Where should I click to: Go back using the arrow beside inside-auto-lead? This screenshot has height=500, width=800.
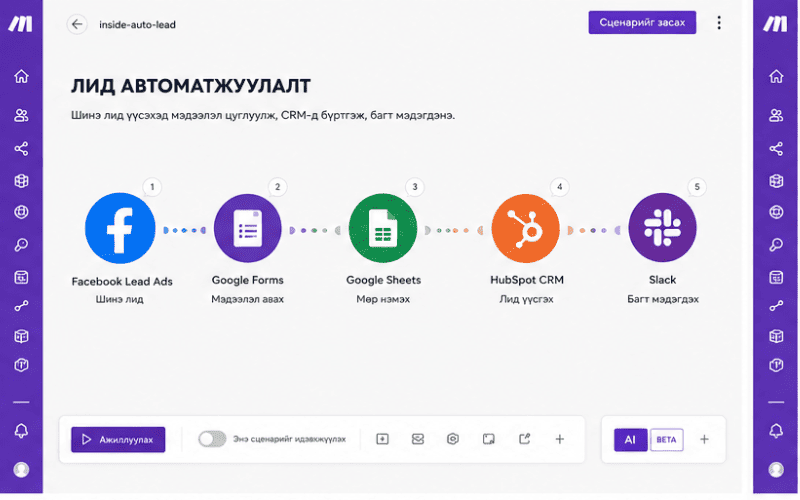pos(77,24)
